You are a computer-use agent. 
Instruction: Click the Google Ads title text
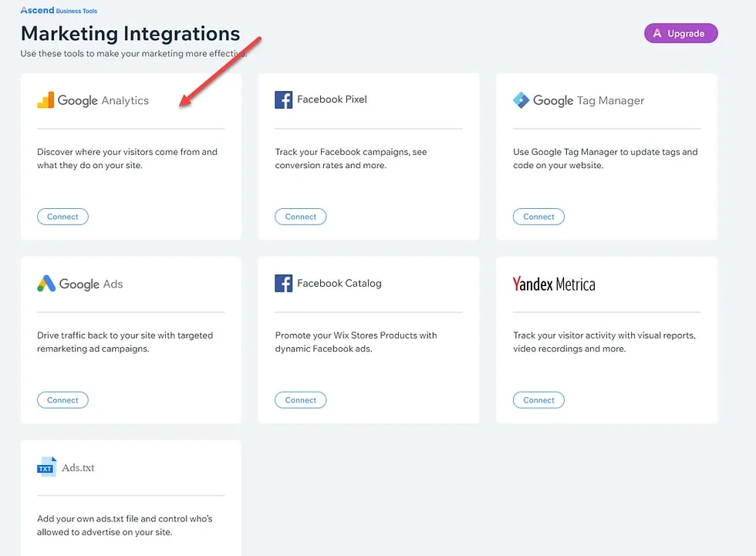(x=91, y=284)
